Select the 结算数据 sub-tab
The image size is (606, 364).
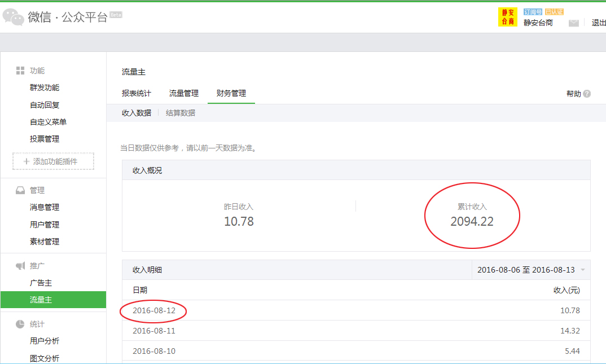point(181,113)
